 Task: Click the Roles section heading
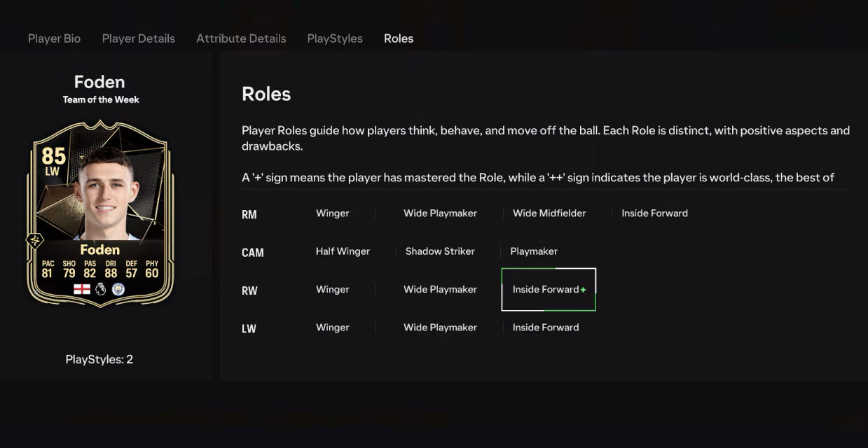(x=266, y=94)
